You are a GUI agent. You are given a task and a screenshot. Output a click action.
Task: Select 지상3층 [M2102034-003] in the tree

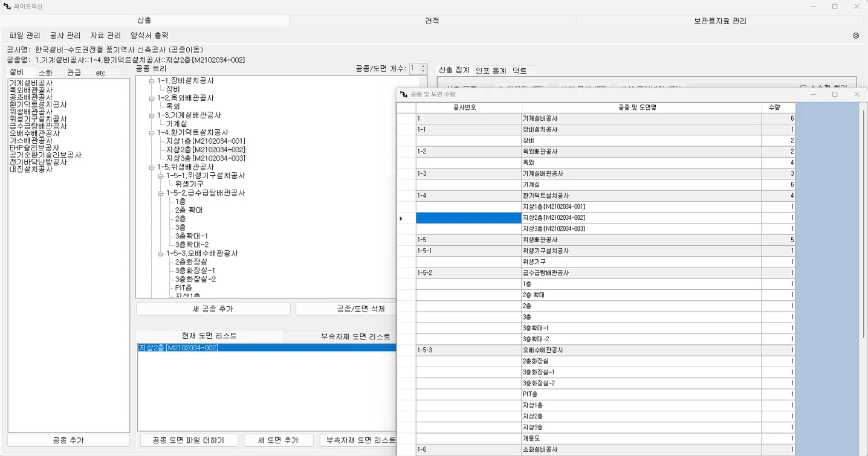click(206, 158)
